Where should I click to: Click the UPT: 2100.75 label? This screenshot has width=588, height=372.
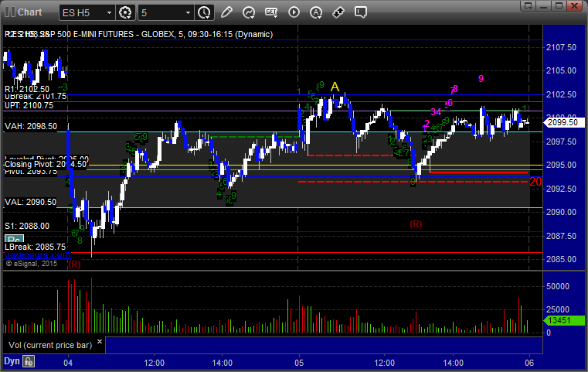pyautogui.click(x=29, y=105)
